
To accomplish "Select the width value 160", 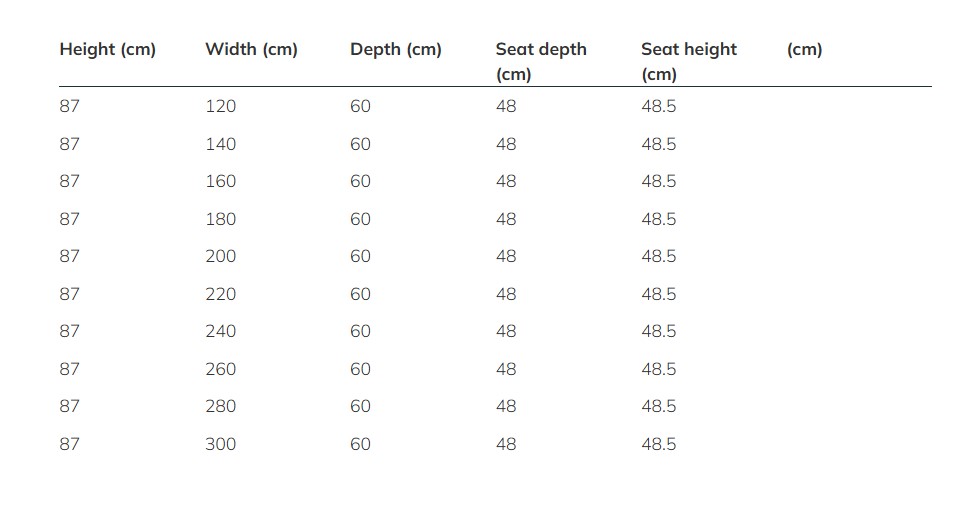I will pyautogui.click(x=221, y=181).
